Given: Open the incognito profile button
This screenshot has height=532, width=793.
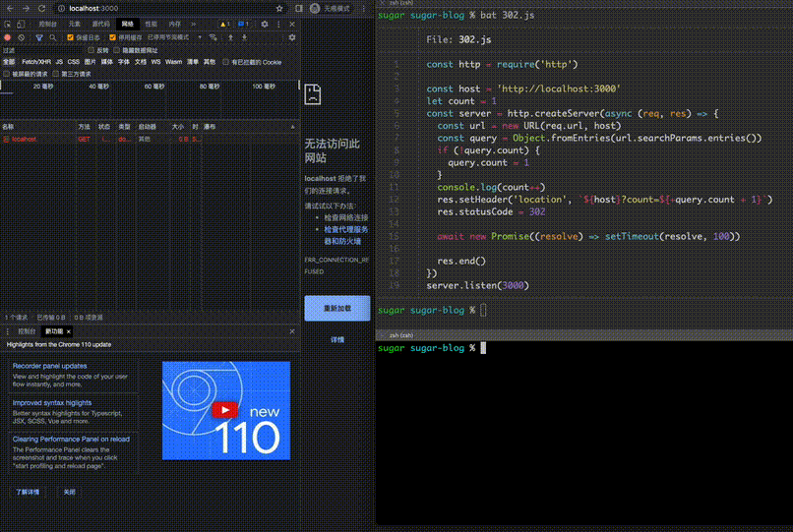Looking at the screenshot, I should (331, 9).
